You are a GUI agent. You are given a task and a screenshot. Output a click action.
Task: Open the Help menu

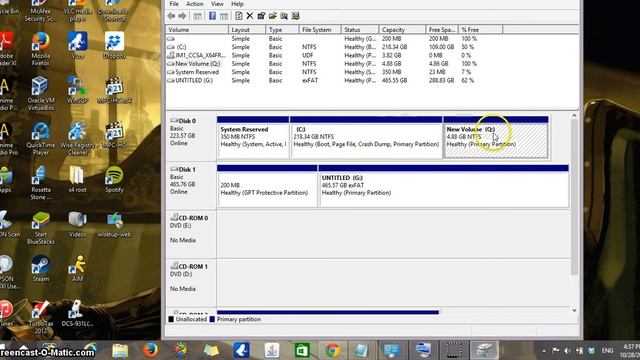pyautogui.click(x=237, y=4)
